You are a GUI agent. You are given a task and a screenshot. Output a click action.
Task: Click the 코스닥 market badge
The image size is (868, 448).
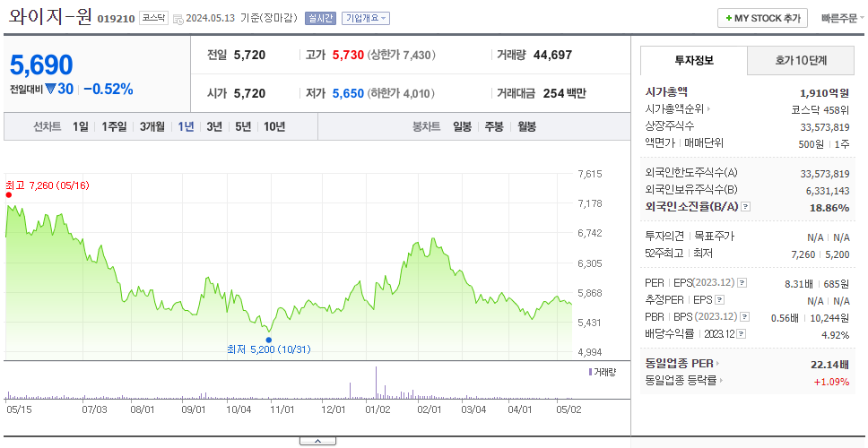coord(153,18)
